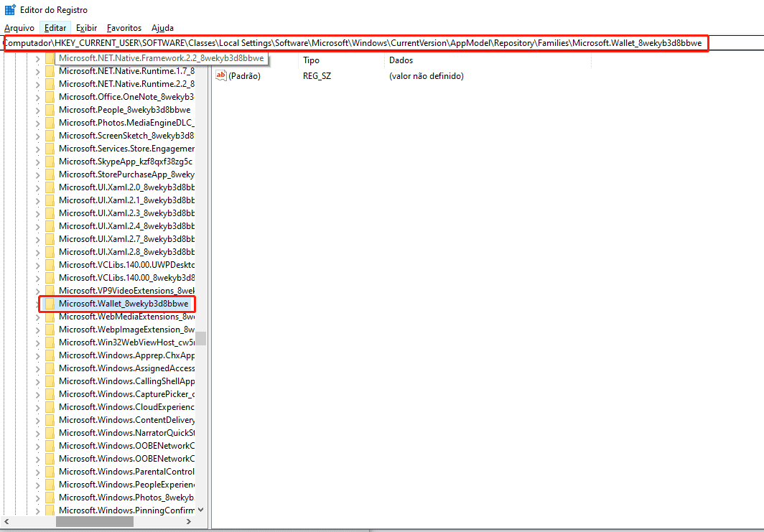Screen dimensions: 764x532
Task: Click folder icon of Microsoft.SkypeApp
Action: tap(50, 162)
